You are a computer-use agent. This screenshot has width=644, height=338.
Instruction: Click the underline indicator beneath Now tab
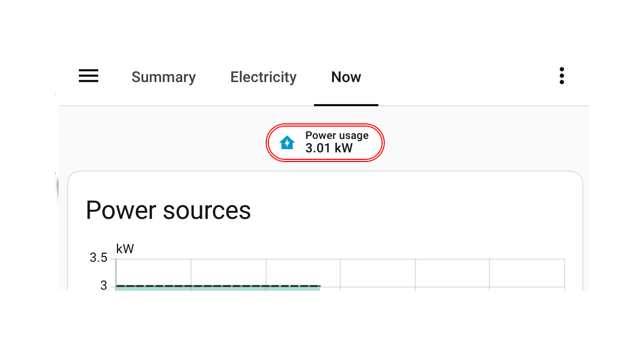click(x=346, y=105)
